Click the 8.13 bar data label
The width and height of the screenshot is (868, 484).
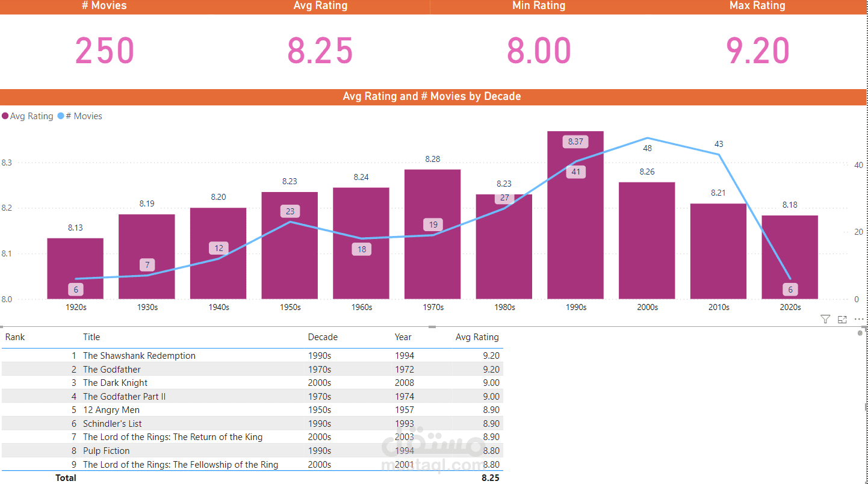pyautogui.click(x=75, y=228)
